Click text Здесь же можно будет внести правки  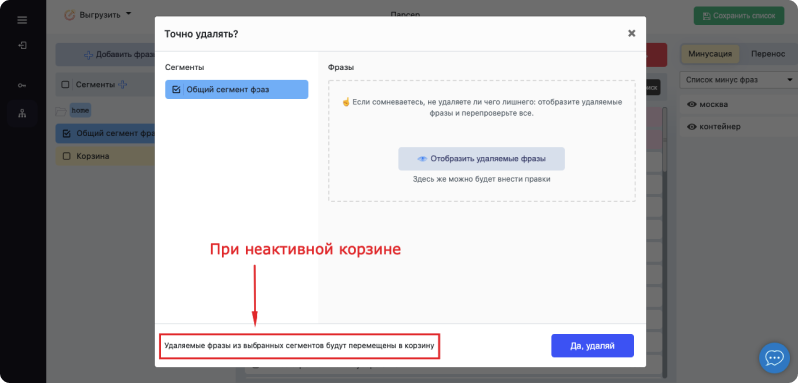[481, 179]
